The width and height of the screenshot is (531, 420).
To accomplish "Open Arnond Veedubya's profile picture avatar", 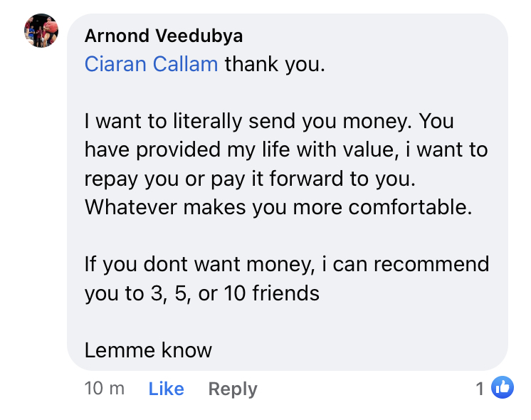I will point(41,31).
